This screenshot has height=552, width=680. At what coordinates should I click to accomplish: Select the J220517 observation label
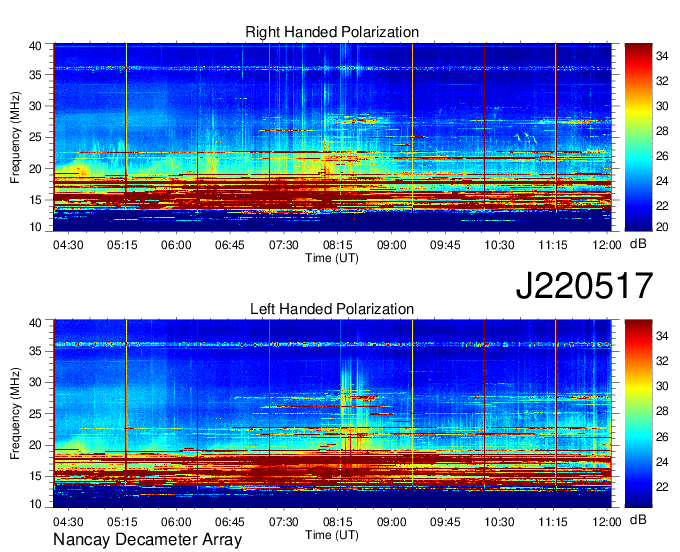pyautogui.click(x=584, y=285)
